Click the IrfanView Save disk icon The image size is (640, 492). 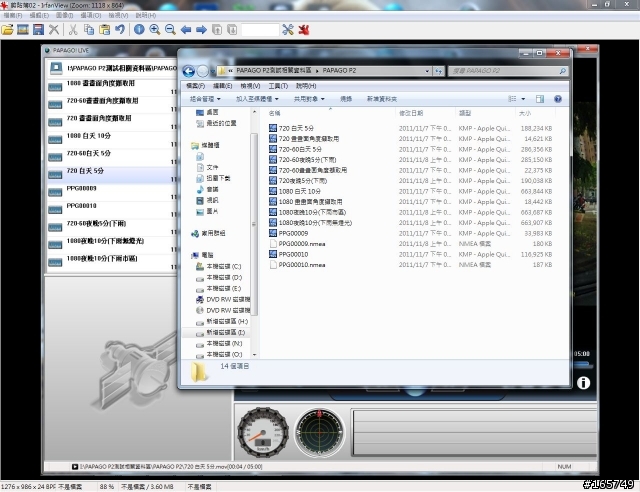pos(38,29)
